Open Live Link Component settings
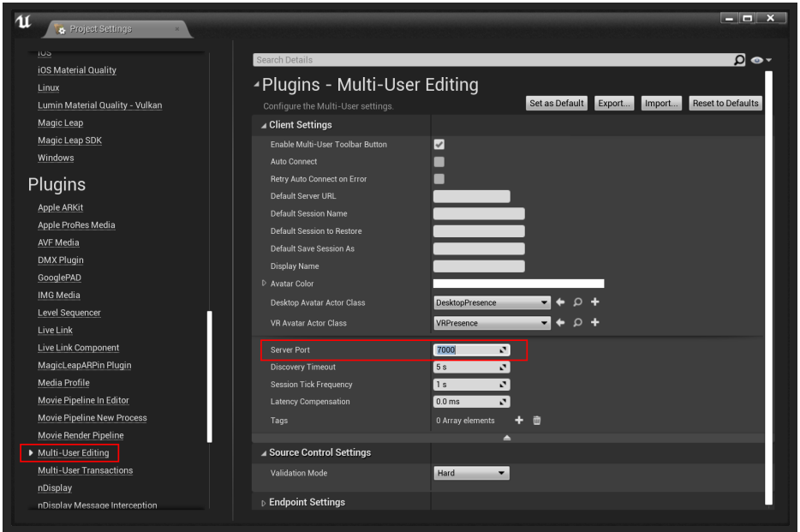 pyautogui.click(x=79, y=348)
